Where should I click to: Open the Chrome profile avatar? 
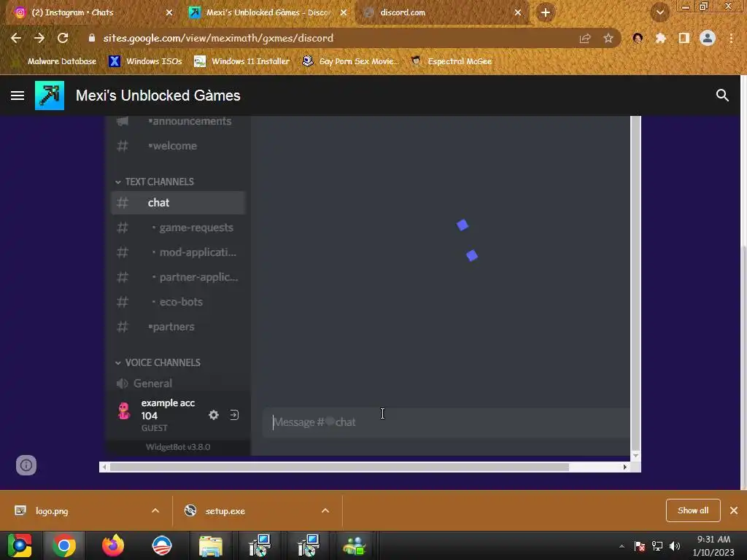708,38
